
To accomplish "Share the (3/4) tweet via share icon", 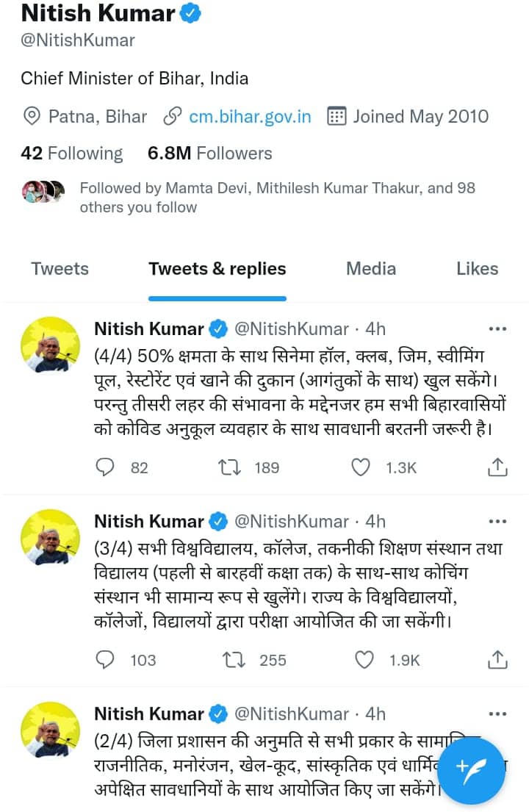I will point(497,660).
